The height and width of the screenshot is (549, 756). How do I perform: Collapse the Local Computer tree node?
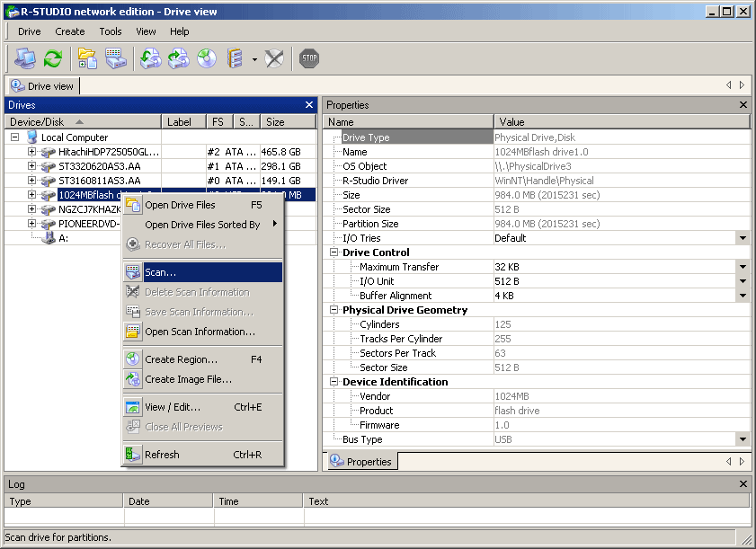coord(15,137)
